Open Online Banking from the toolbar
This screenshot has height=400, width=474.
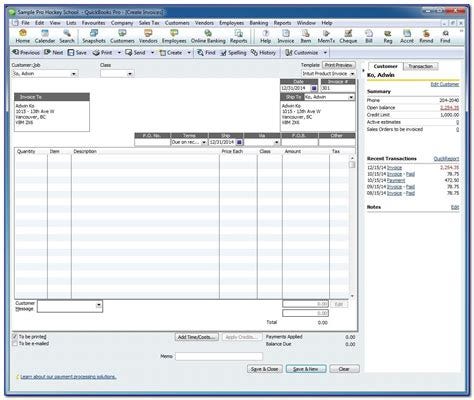(x=208, y=36)
